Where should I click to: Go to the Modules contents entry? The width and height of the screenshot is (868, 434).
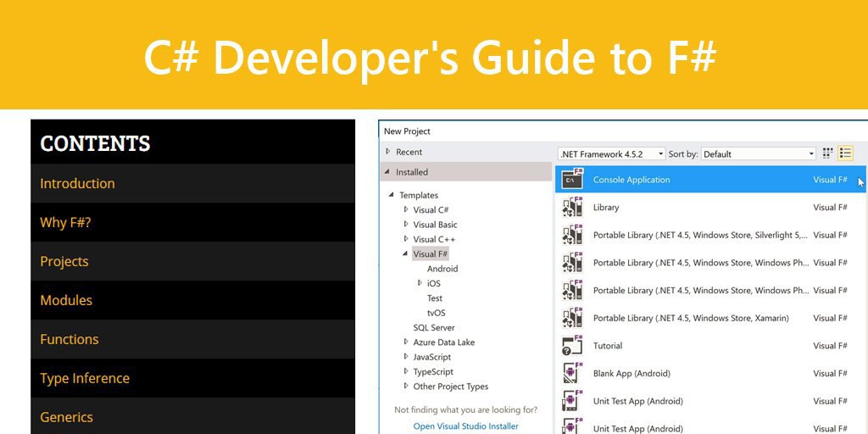(x=192, y=300)
